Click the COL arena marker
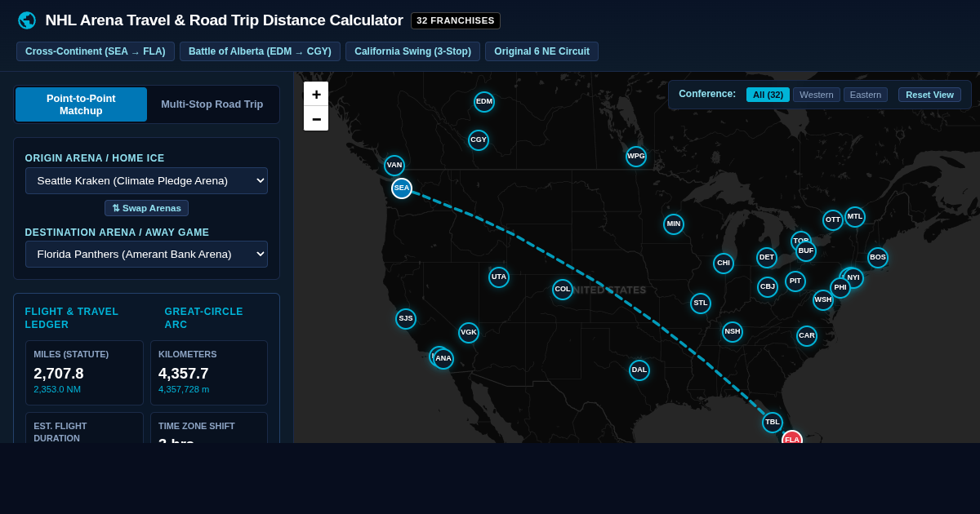The width and height of the screenshot is (980, 514). coord(563,290)
